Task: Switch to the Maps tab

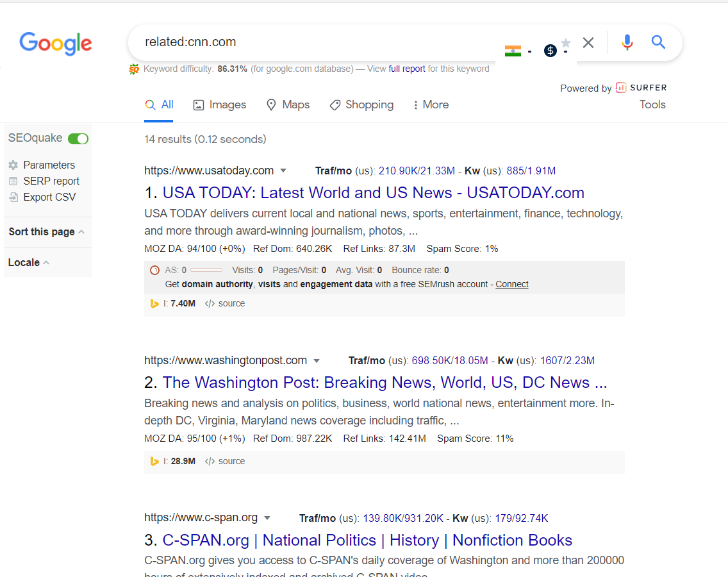Action: [x=288, y=105]
